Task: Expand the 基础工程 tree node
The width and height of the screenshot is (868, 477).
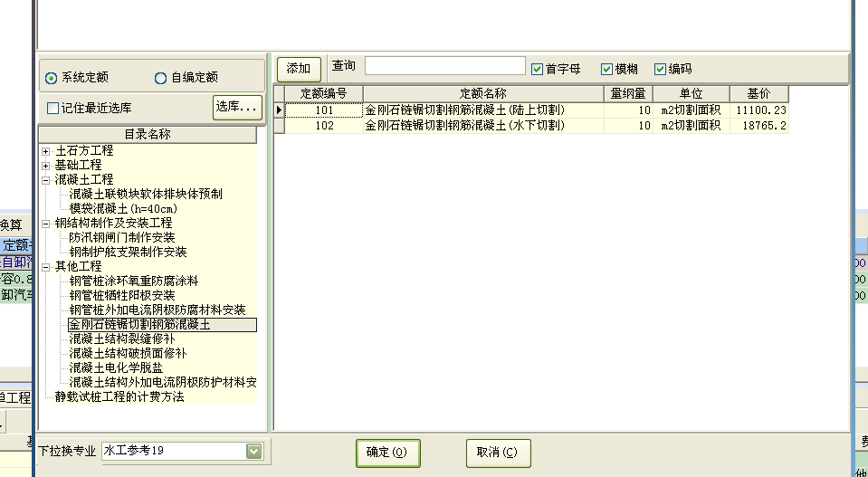Action: pos(45,166)
